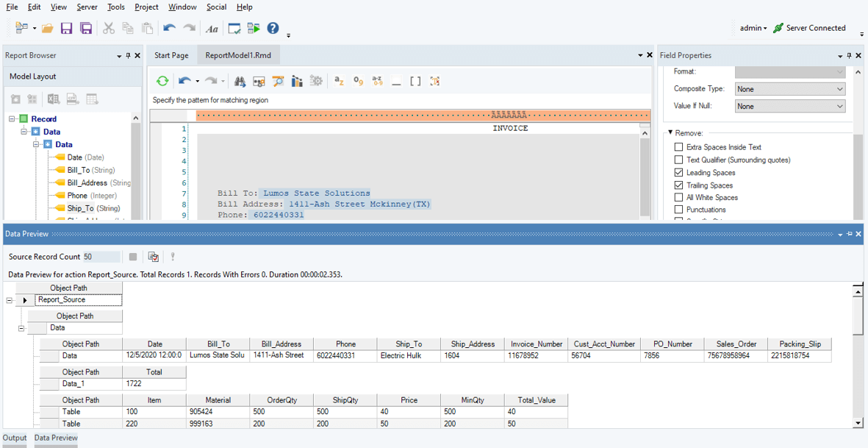Click the Source Record Count field
Image resolution: width=868 pixels, height=448 pixels.
pos(101,257)
